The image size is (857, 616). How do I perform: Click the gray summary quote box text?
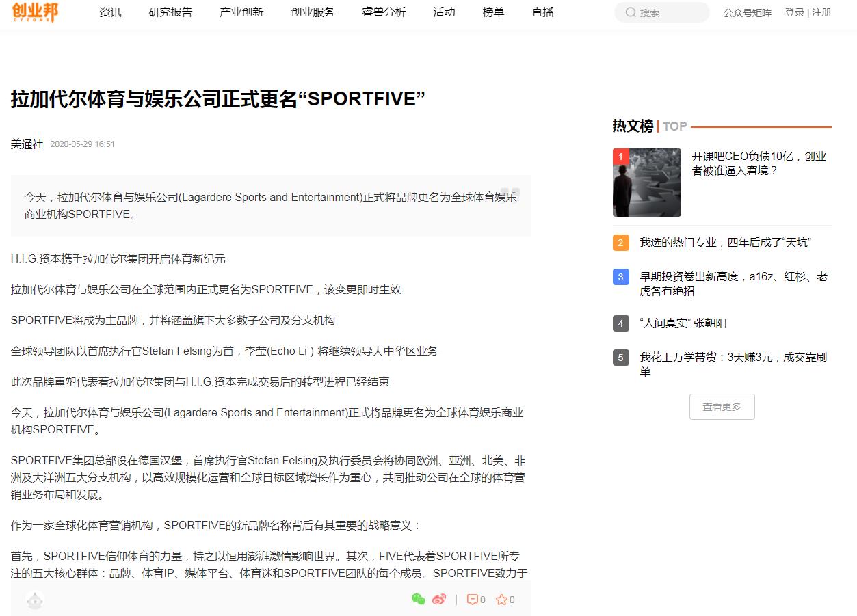(270, 205)
